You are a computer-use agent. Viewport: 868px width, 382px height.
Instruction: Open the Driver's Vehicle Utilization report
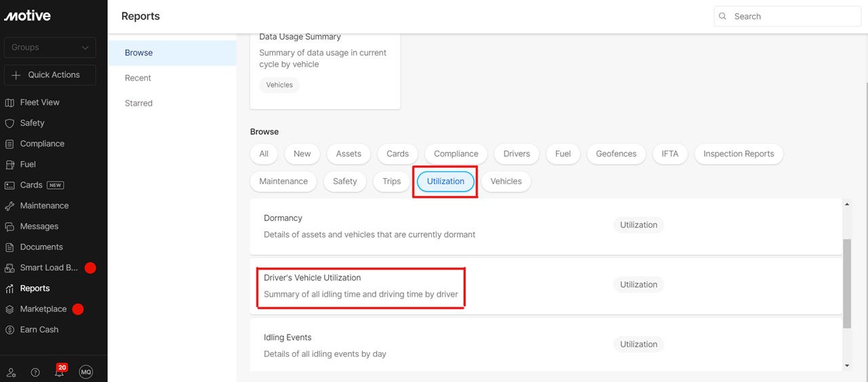point(546,286)
